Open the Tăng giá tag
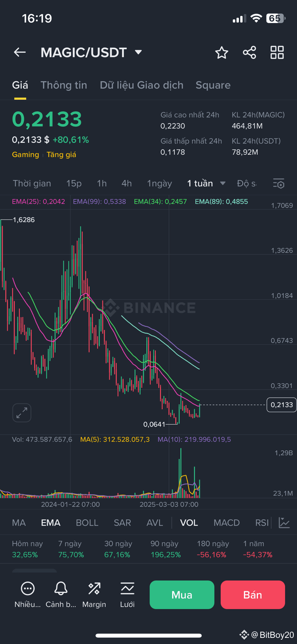Screen dimensions: 297x644 (x=61, y=155)
